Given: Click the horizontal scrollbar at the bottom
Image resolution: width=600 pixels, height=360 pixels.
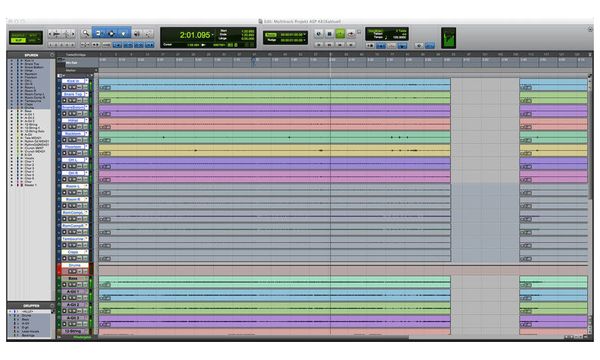Looking at the screenshot, I should [254, 337].
